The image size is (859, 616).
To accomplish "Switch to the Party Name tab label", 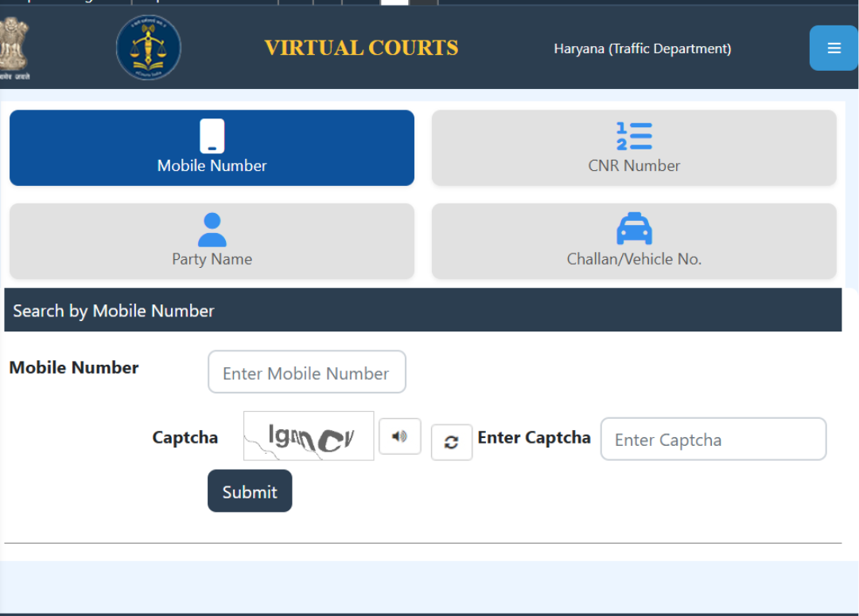I will click(x=212, y=259).
